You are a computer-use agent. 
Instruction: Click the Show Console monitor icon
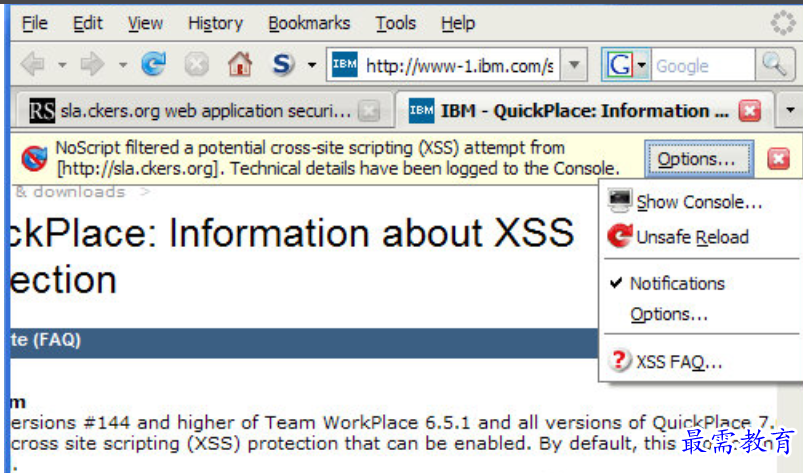tap(620, 201)
